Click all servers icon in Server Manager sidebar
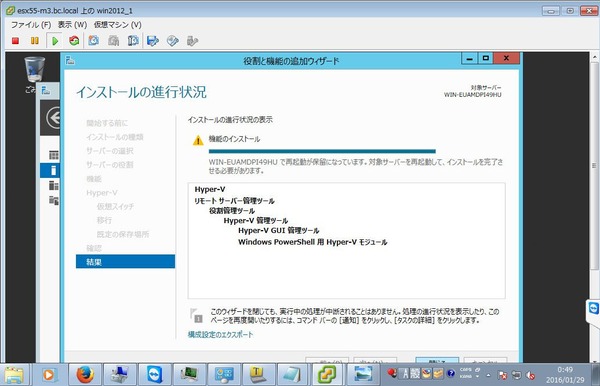 [x=54, y=186]
